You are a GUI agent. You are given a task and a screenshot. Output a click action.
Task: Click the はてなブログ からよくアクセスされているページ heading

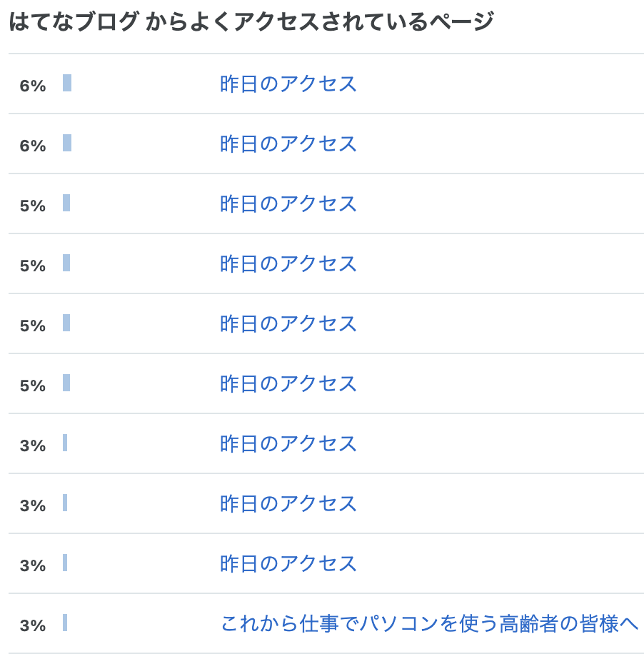[251, 21]
